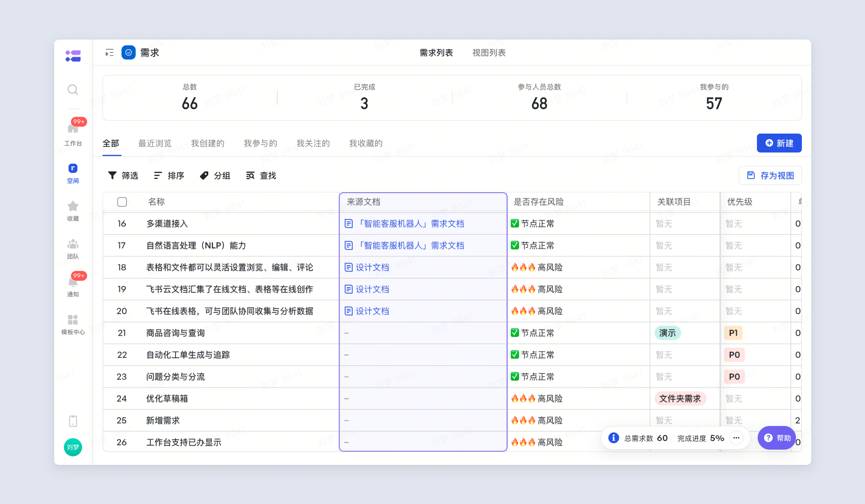Switch to 需求列表 tab
Screen dimensions: 865x504
(x=436, y=53)
